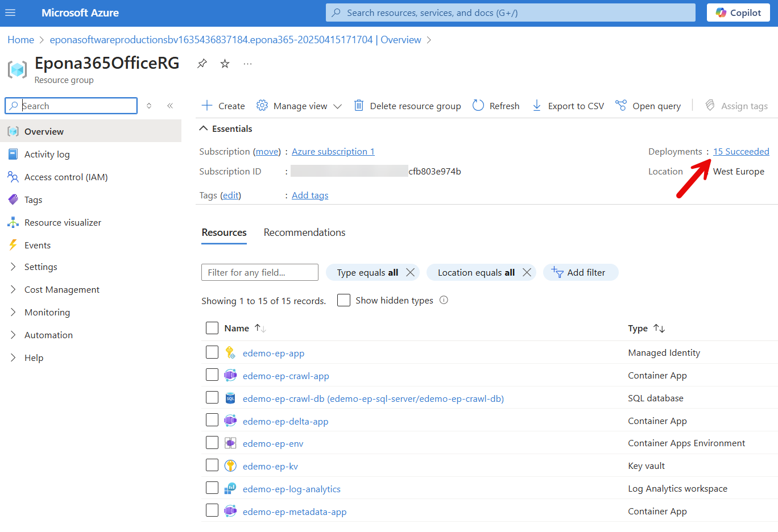Add resource group to favorites star
The height and width of the screenshot is (532, 778).
tap(225, 64)
